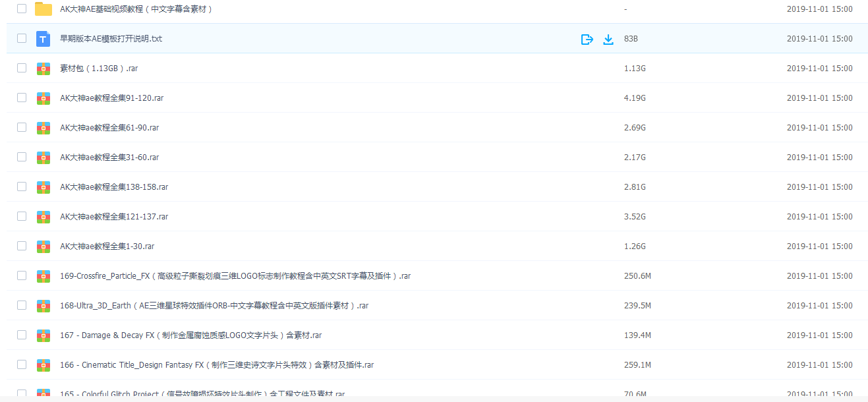868x402 pixels.
Task: Tick the checkbox for AK大神ae教程全集121-137.rar
Action: [x=22, y=216]
